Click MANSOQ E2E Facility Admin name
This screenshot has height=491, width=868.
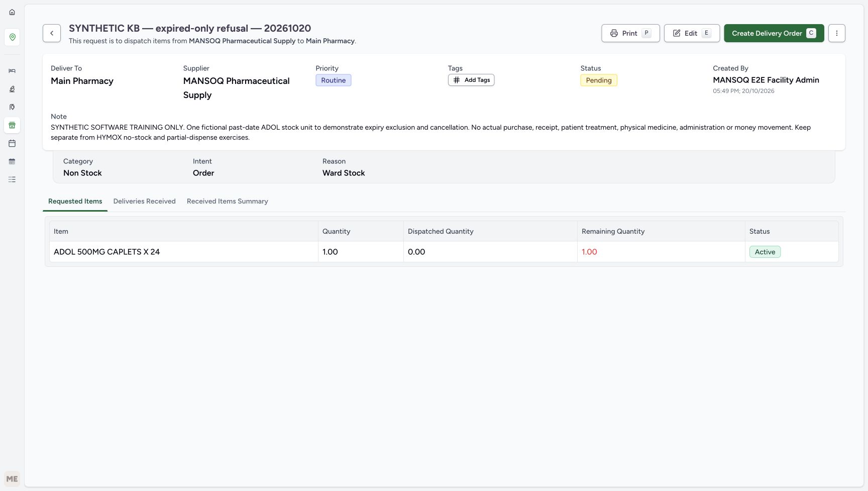point(766,80)
